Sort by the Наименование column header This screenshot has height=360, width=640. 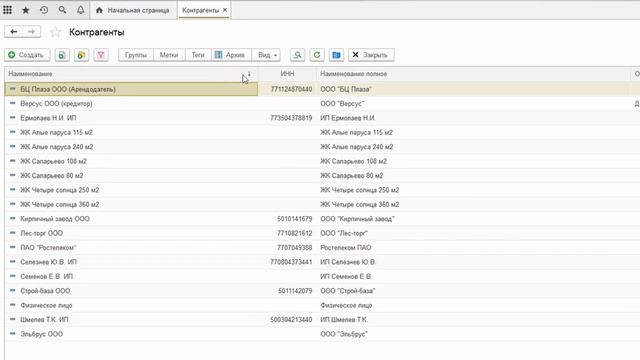pos(131,74)
